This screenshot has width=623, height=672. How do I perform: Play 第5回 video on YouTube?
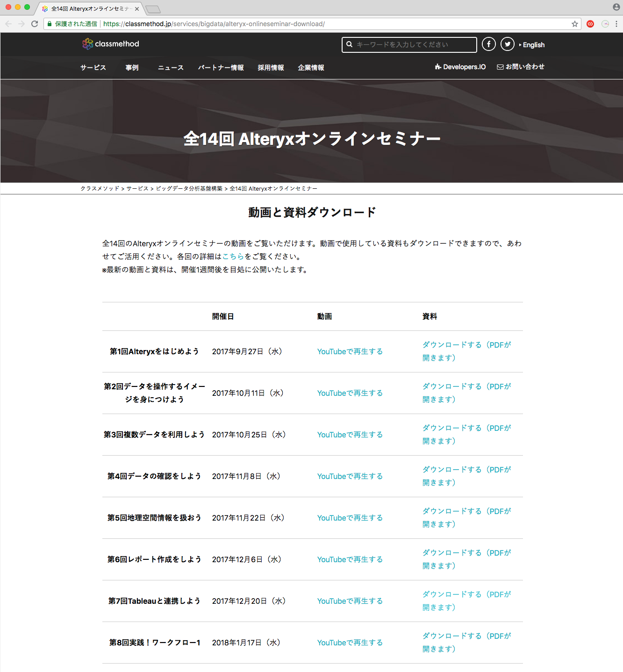[350, 518]
